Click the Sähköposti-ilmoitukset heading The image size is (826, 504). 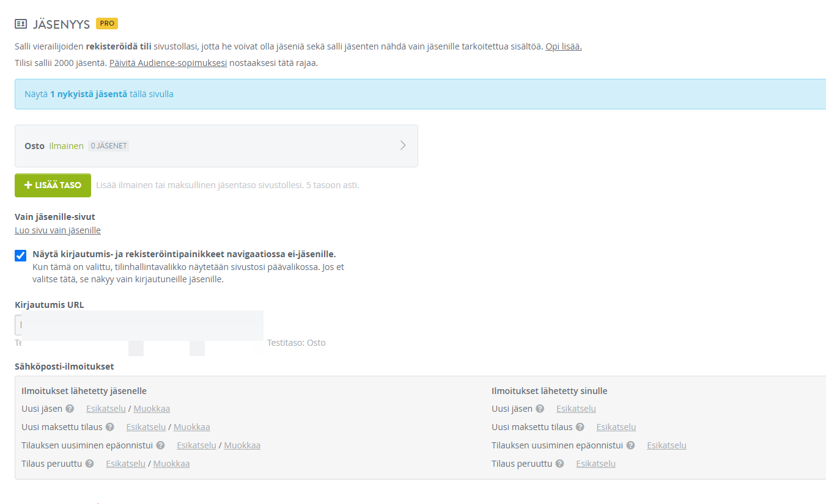pos(64,367)
